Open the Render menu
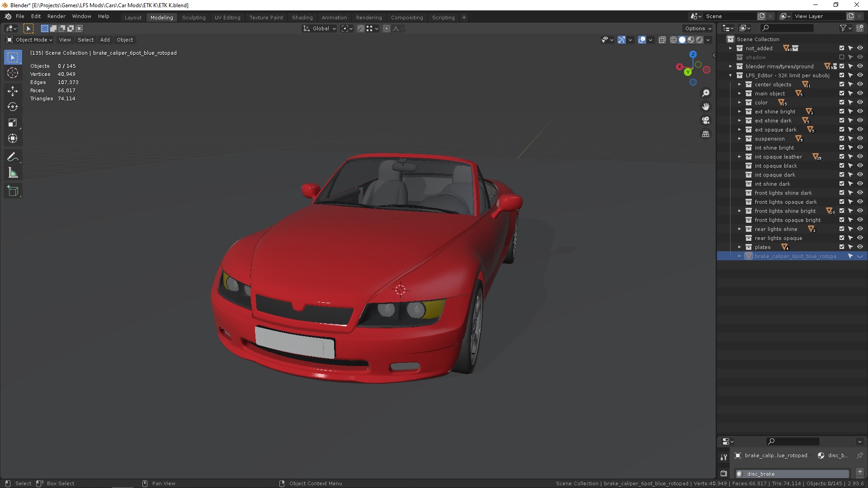 (56, 16)
